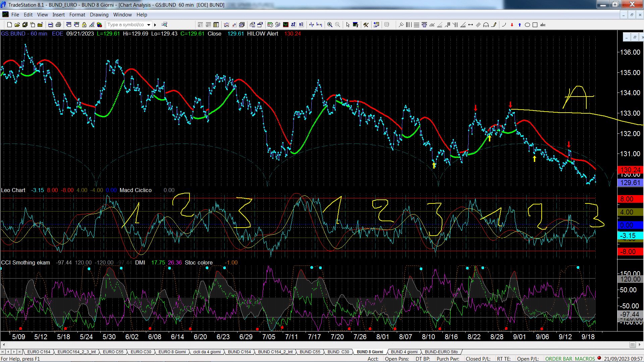Viewport: 644px width, 362px height.
Task: Select the parallel channel lines tool
Action: coord(478,25)
